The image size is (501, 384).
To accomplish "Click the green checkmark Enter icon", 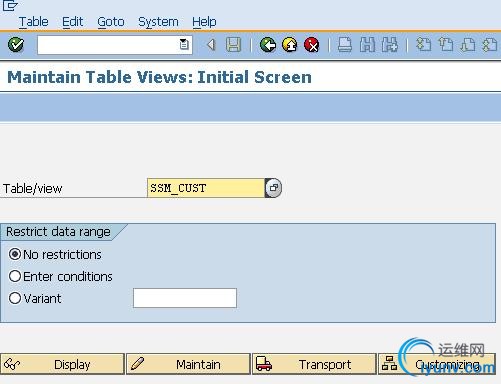I will tap(16, 45).
